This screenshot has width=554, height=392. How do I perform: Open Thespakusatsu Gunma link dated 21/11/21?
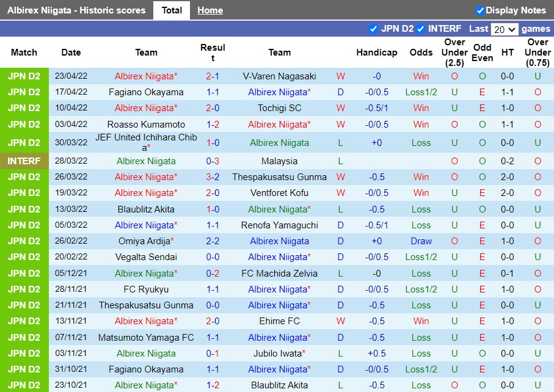pyautogui.click(x=146, y=305)
